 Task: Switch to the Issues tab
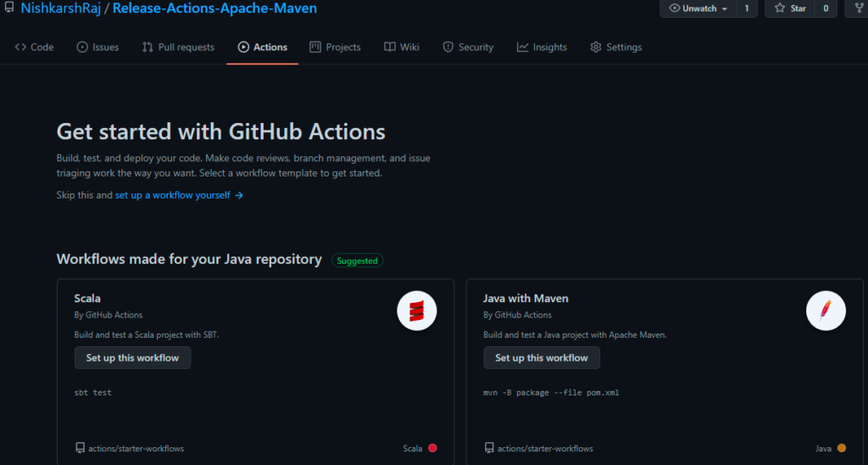(97, 48)
